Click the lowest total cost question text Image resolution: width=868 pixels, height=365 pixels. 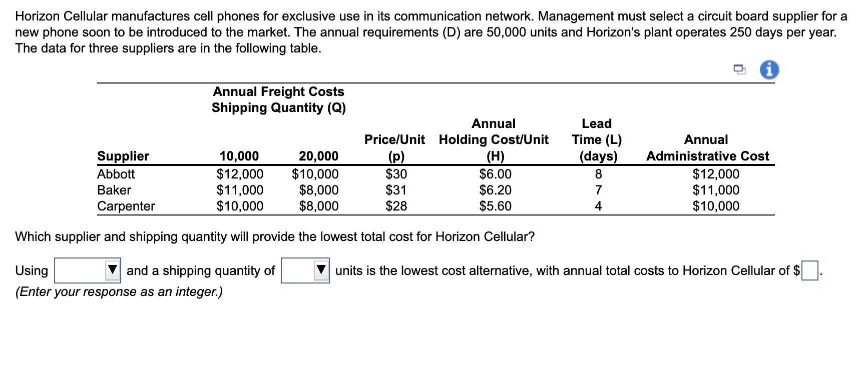pyautogui.click(x=275, y=237)
